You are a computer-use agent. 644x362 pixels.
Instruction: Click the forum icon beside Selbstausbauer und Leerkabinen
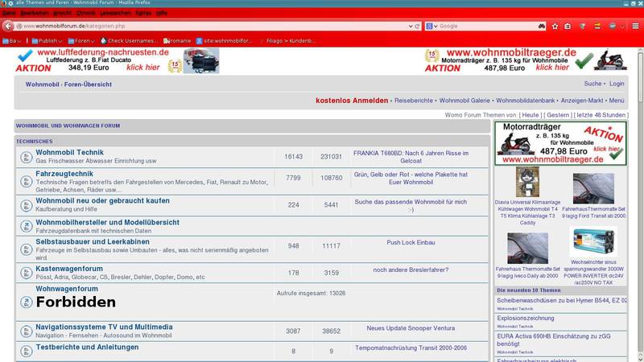click(27, 249)
